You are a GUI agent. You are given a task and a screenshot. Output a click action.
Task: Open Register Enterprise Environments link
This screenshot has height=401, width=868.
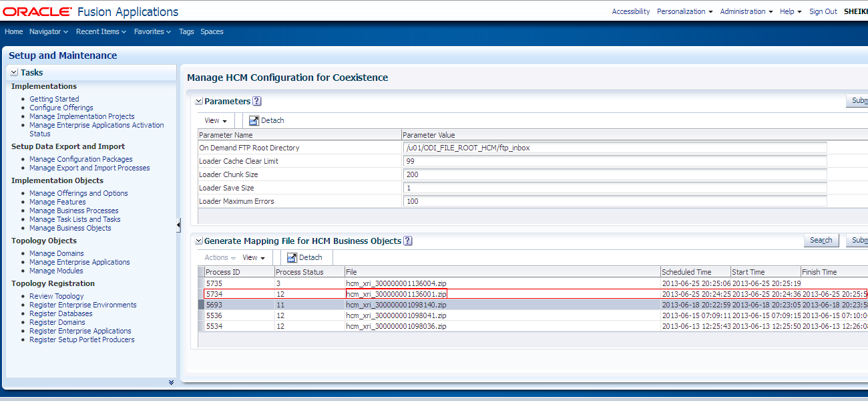[x=83, y=305]
